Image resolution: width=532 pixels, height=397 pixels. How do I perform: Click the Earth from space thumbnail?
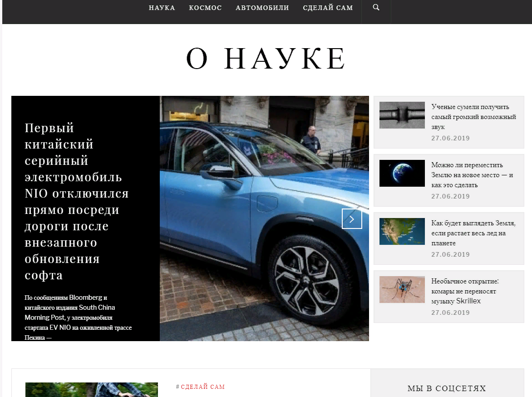pyautogui.click(x=402, y=173)
